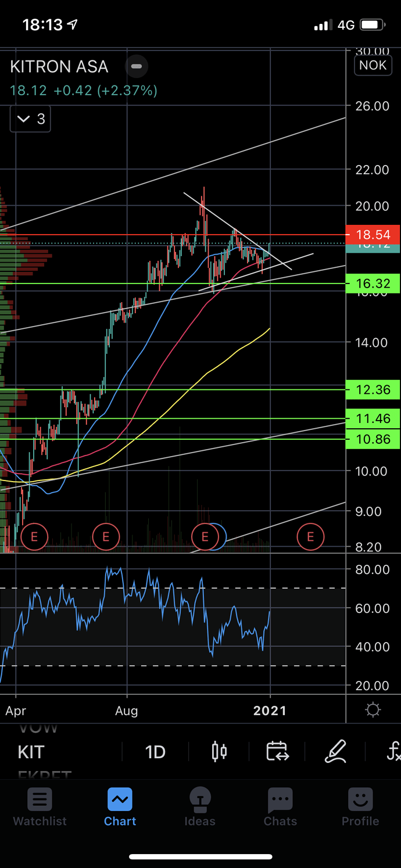Tap the second earnings E marker before August

[x=106, y=537]
